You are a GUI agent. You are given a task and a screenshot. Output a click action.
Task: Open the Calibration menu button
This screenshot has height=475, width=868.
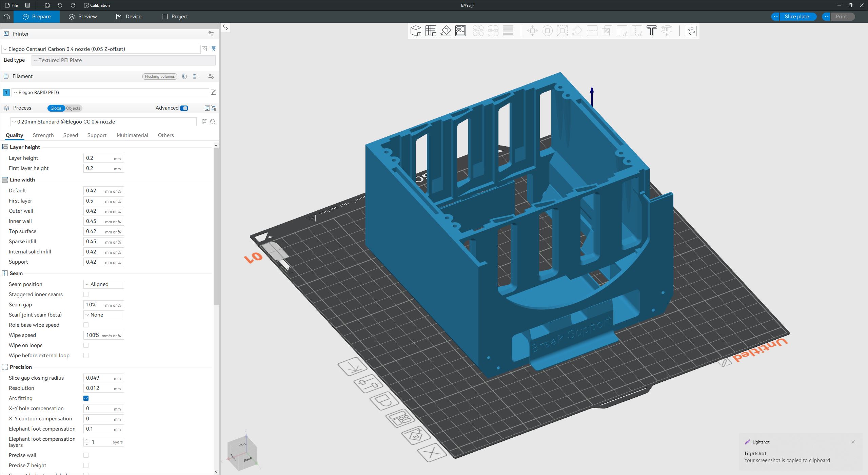pyautogui.click(x=97, y=5)
